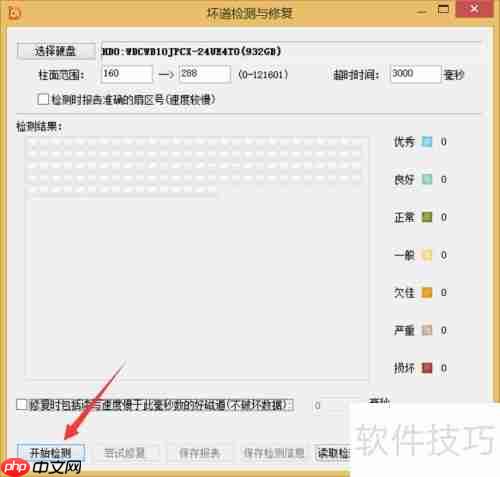This screenshot has width=500, height=477.
Task: Click the 检测结果 label
Action: (x=39, y=127)
